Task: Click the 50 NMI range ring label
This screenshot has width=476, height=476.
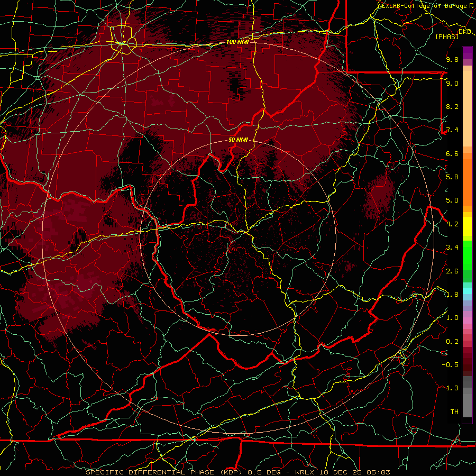Action: pyautogui.click(x=238, y=140)
